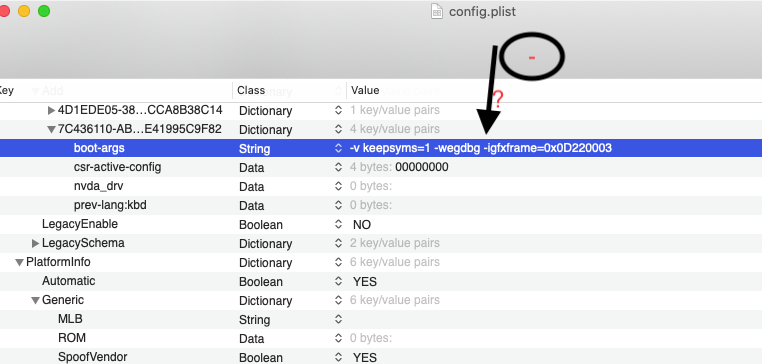Click the Value column header
Screen dimensions: 762x364
click(365, 90)
